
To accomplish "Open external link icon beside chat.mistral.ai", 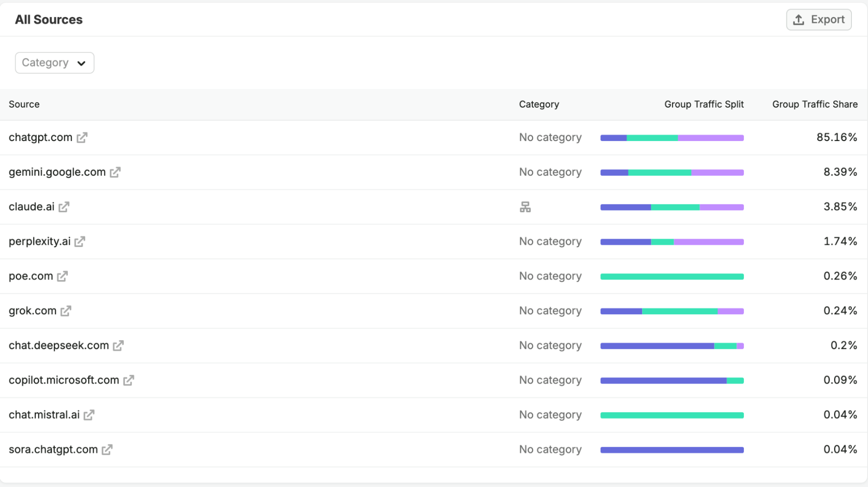I will 89,415.
